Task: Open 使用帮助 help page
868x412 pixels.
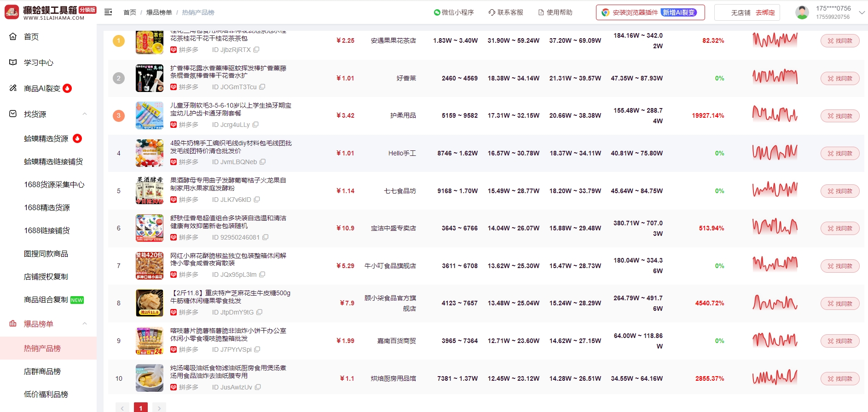Action: [x=555, y=12]
